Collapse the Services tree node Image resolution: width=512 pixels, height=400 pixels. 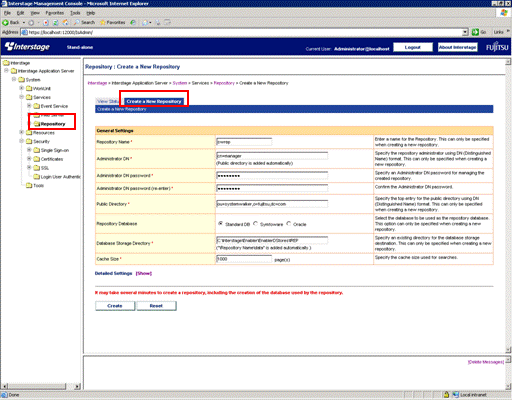pyautogui.click(x=21, y=97)
